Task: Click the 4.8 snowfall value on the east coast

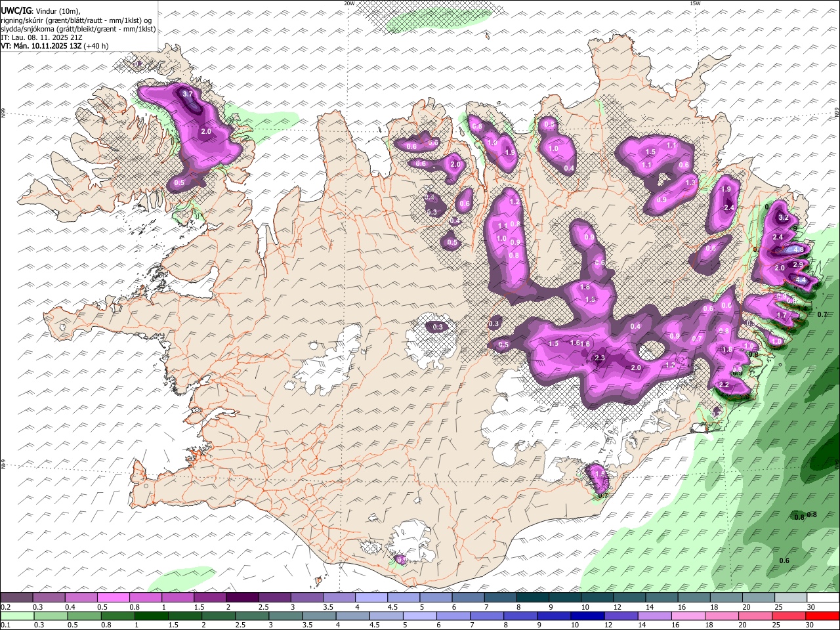Action: (x=799, y=249)
